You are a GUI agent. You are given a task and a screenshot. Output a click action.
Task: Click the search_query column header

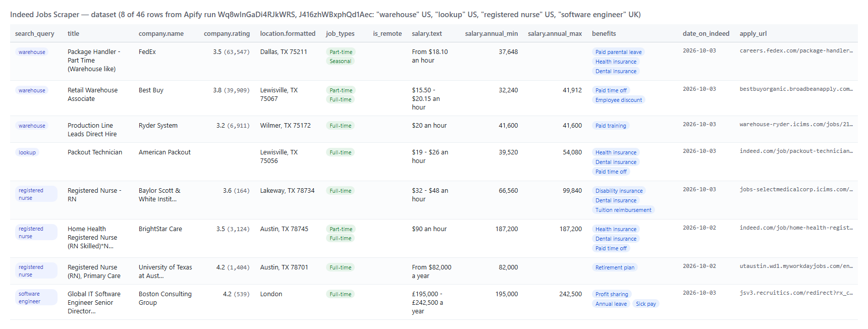tap(34, 34)
